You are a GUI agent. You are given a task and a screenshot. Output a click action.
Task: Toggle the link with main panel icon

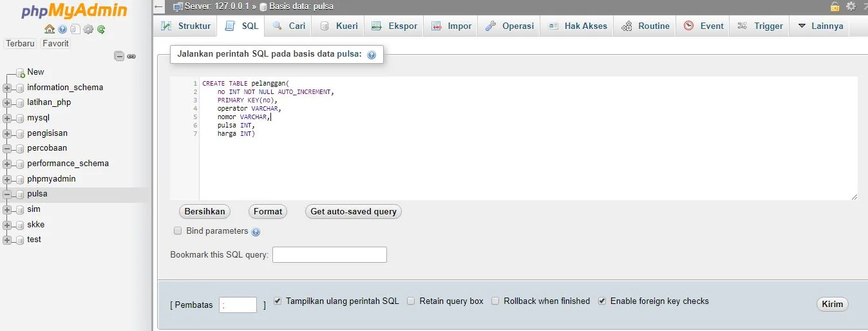tap(131, 56)
